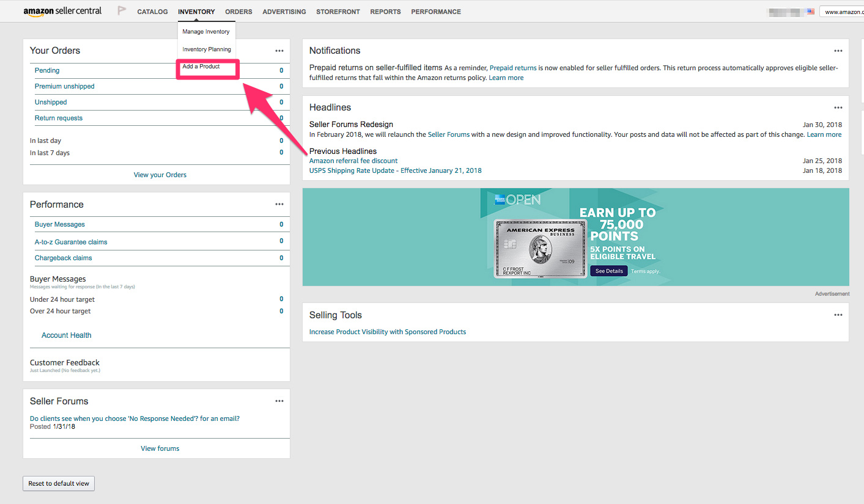The image size is (864, 504).
Task: Open the Your Orders widget options menu
Action: 279,51
